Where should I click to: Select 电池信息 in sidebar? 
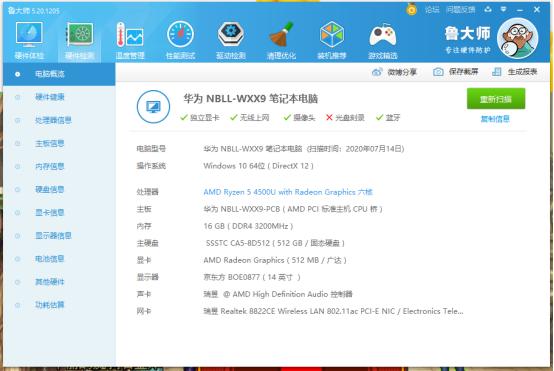(49, 259)
